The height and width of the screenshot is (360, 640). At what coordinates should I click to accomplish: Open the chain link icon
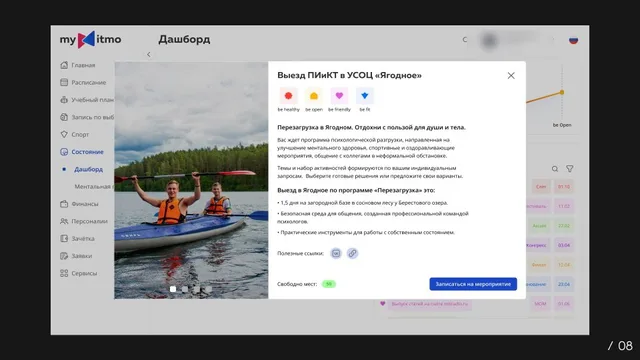[352, 253]
